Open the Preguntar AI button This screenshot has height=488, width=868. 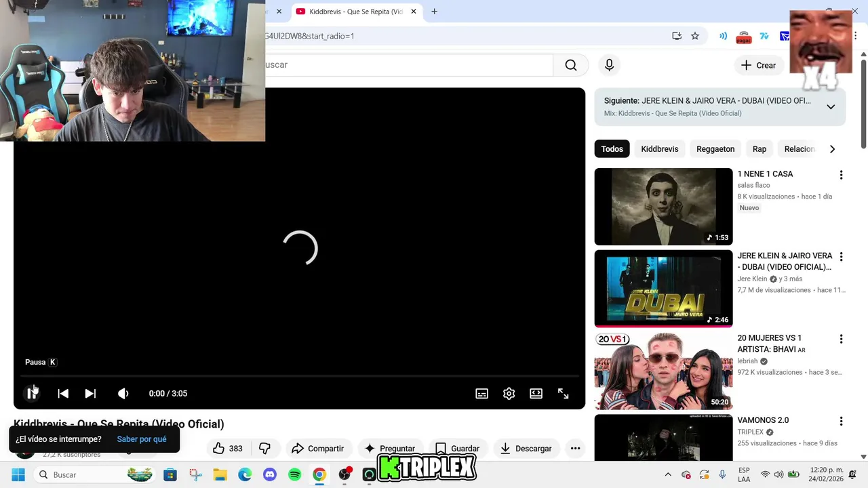click(390, 449)
